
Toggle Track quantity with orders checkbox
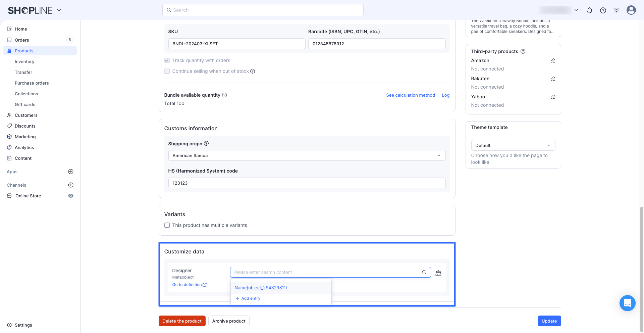[167, 60]
